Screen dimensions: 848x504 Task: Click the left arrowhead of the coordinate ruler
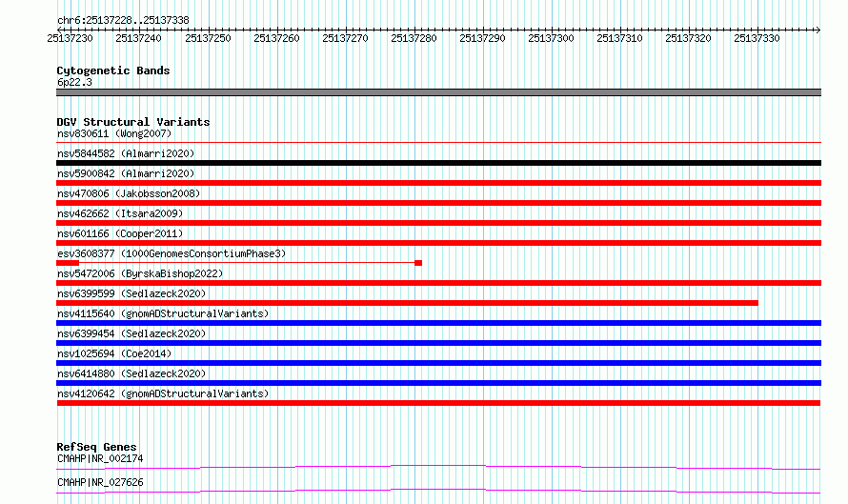coord(59,30)
